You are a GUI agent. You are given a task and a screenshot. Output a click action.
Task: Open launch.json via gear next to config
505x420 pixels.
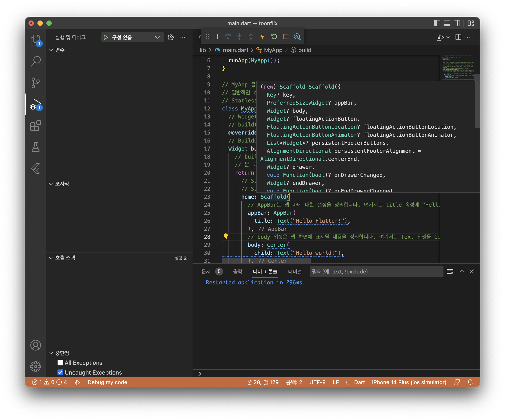click(x=170, y=37)
